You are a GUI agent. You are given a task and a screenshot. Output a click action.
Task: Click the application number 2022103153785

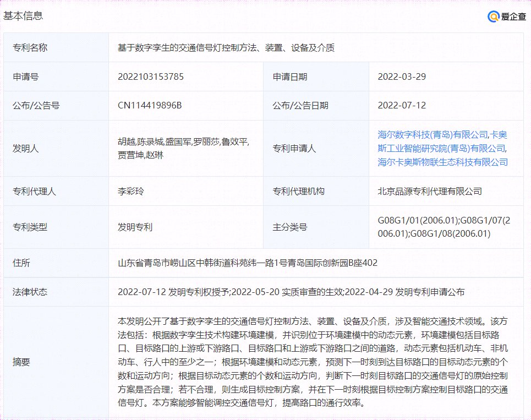pos(151,77)
